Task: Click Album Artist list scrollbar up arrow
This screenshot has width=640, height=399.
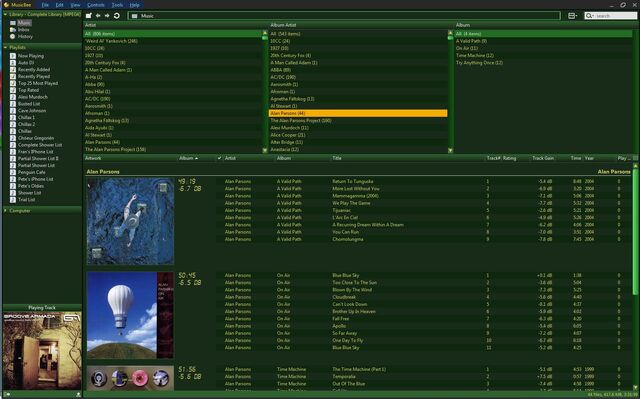Action: tap(450, 33)
